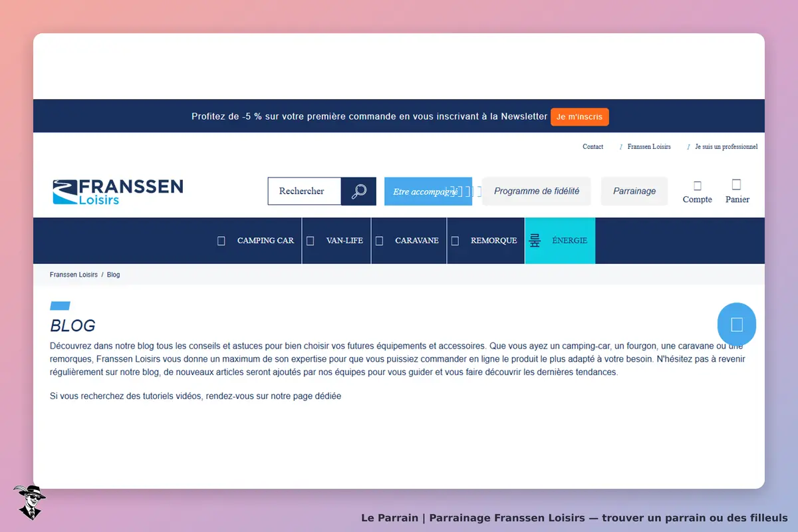The width and height of the screenshot is (798, 532).
Task: Click the Parrainage button
Action: pos(634,192)
